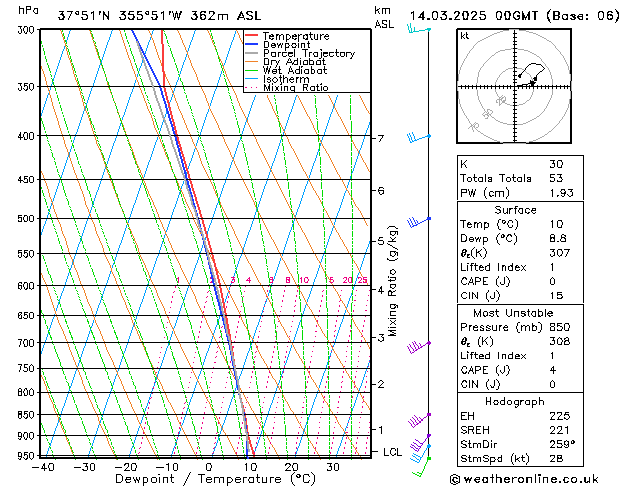Click the red Temperature legend line

(251, 36)
